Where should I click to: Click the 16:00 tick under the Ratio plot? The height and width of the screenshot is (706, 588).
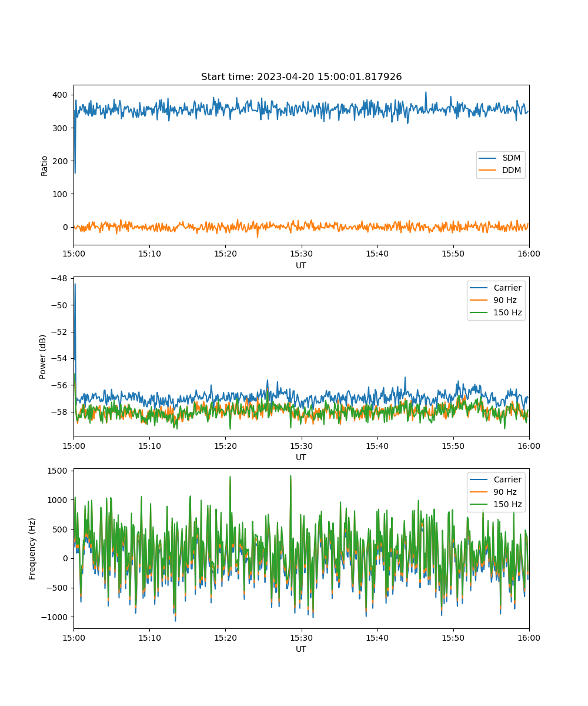[529, 254]
